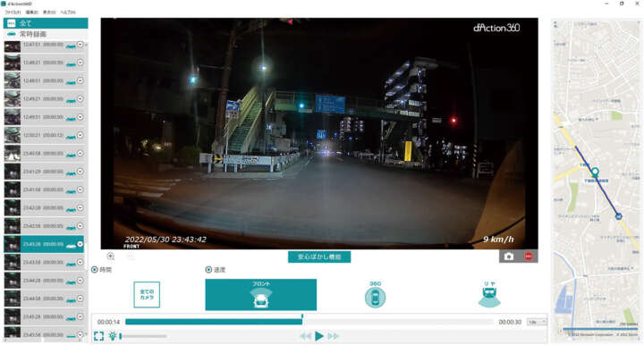Open the ファイル menu

pos(13,13)
